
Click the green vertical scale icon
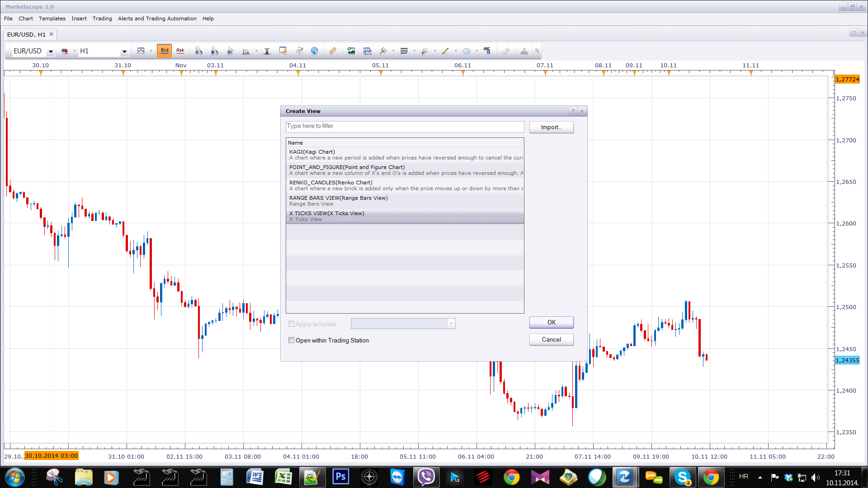[267, 51]
